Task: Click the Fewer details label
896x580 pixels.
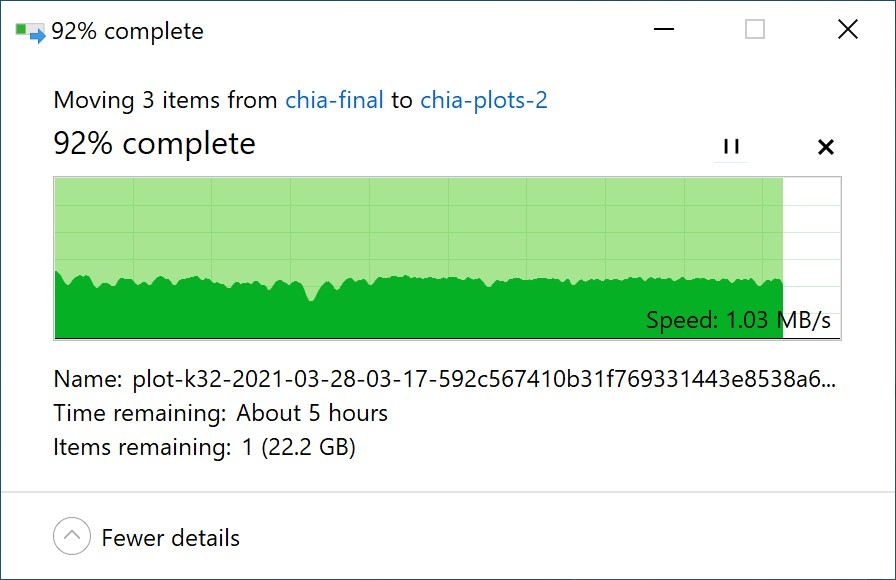Action: coord(170,538)
